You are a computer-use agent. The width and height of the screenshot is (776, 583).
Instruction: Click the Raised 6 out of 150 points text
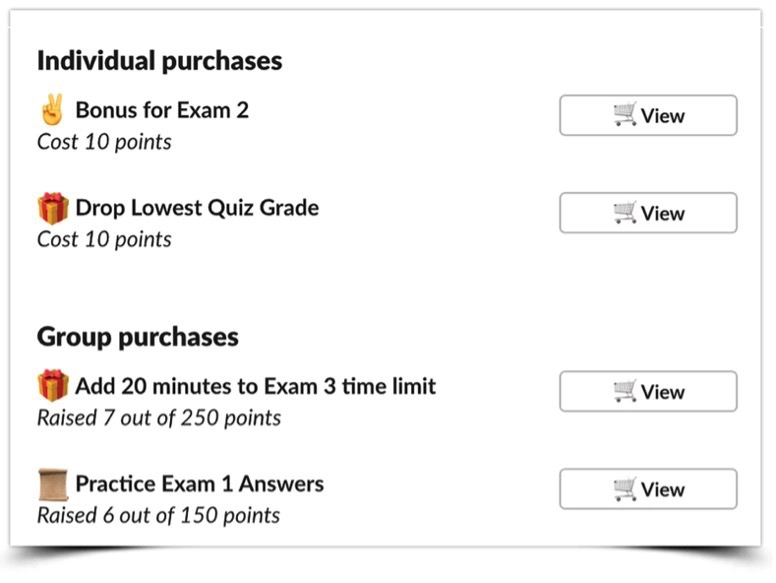pos(158,515)
